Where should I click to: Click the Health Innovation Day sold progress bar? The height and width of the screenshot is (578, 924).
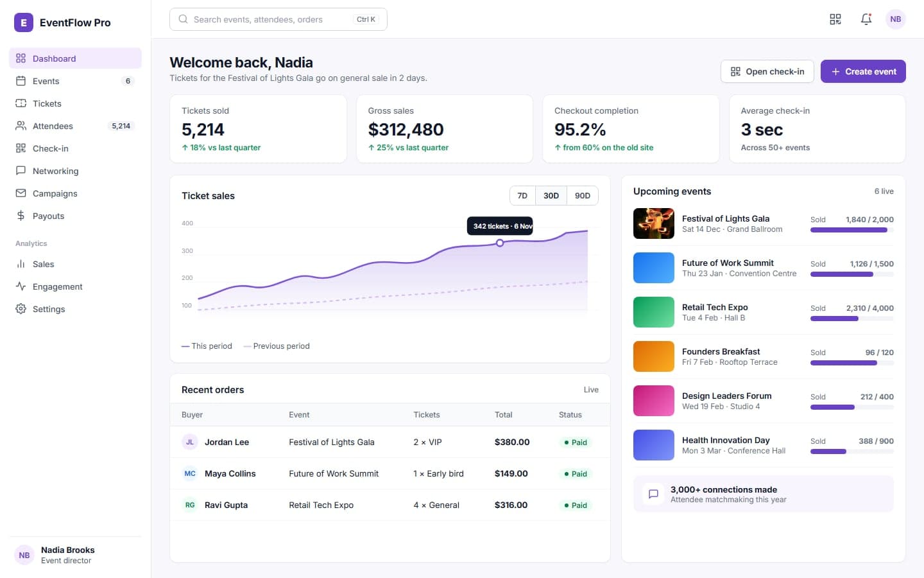click(852, 451)
